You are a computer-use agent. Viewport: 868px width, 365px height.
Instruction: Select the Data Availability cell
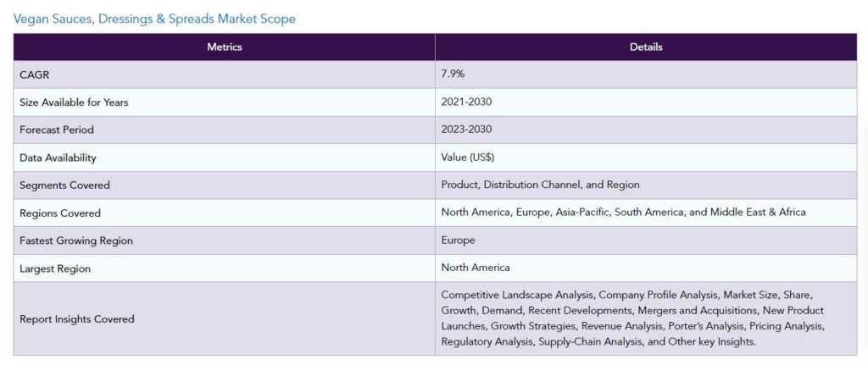click(224, 158)
